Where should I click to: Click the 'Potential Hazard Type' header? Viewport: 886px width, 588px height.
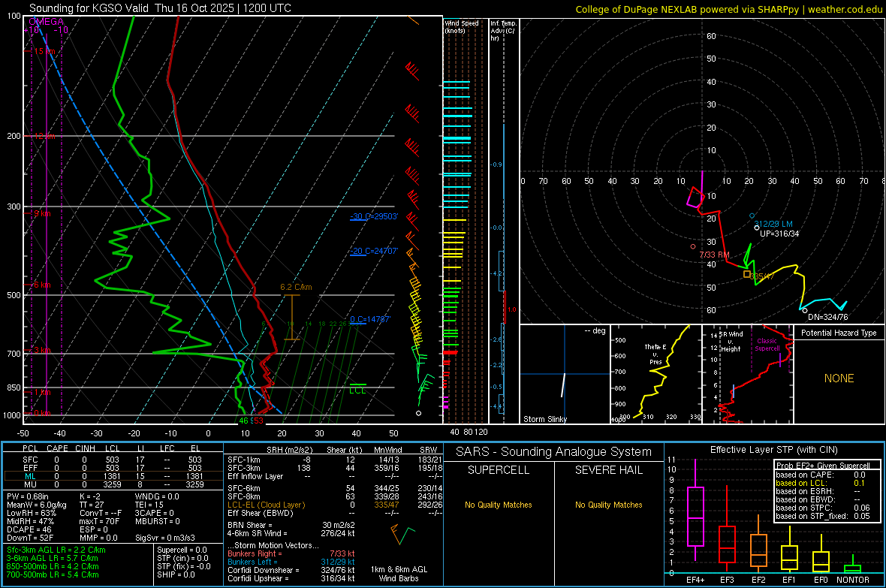[x=839, y=333]
